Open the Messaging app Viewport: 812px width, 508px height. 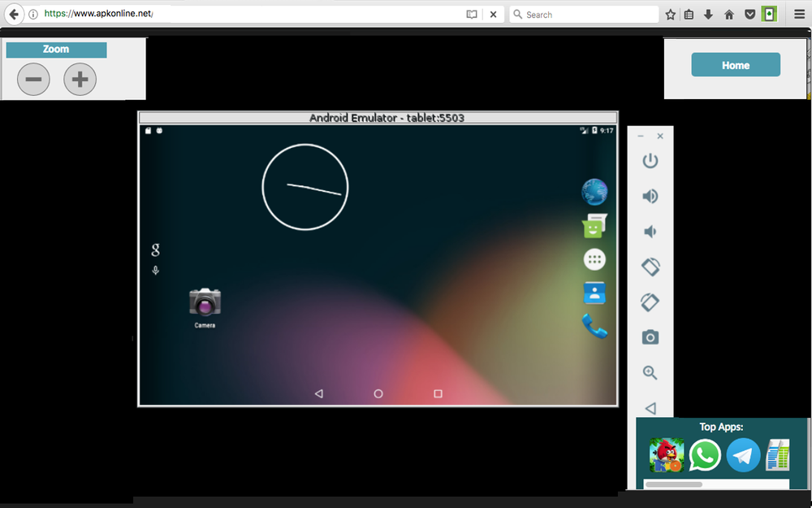pos(594,226)
